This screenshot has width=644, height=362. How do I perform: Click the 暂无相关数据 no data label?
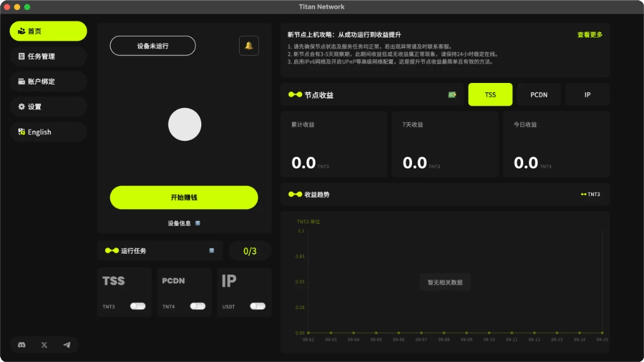(x=445, y=282)
